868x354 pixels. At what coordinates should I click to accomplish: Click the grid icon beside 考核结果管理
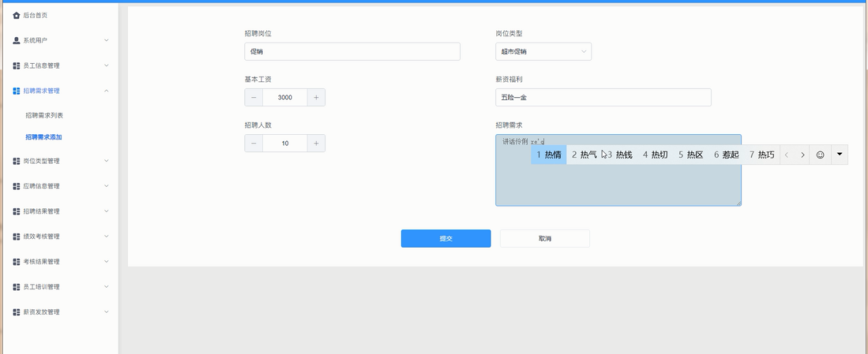17,262
